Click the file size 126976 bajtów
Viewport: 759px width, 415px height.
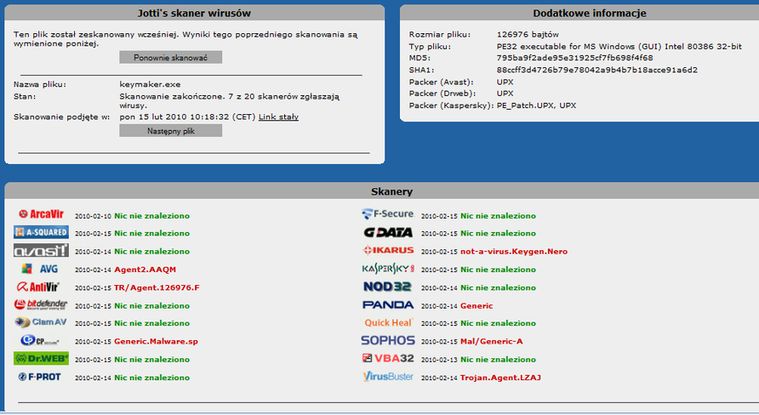click(x=528, y=35)
